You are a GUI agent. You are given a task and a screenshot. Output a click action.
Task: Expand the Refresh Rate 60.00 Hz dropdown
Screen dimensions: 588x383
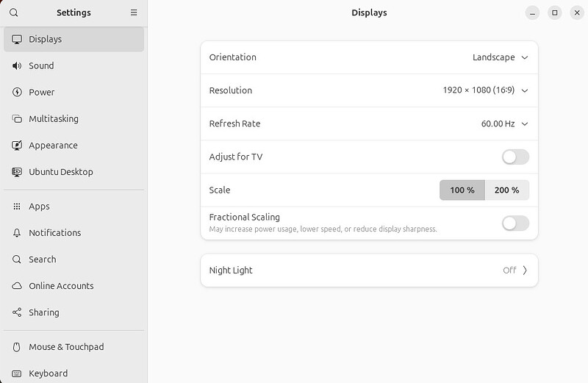point(504,124)
